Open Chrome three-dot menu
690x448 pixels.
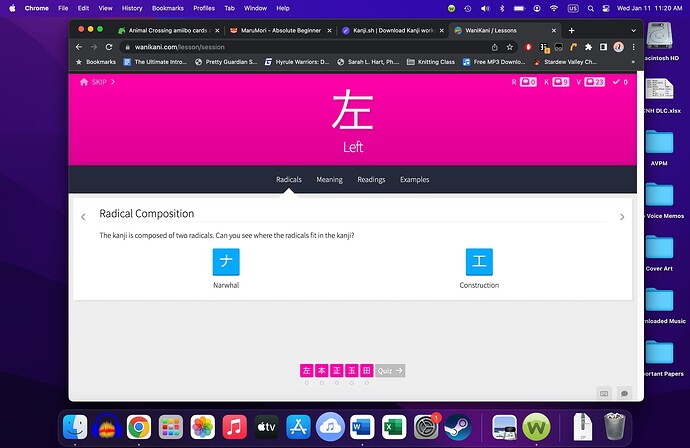coord(633,47)
